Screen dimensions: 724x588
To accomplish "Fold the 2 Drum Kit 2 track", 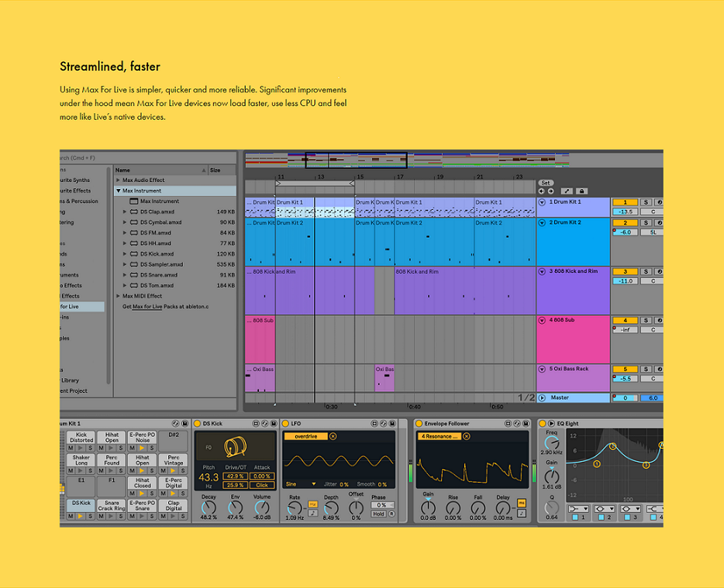I will [542, 222].
